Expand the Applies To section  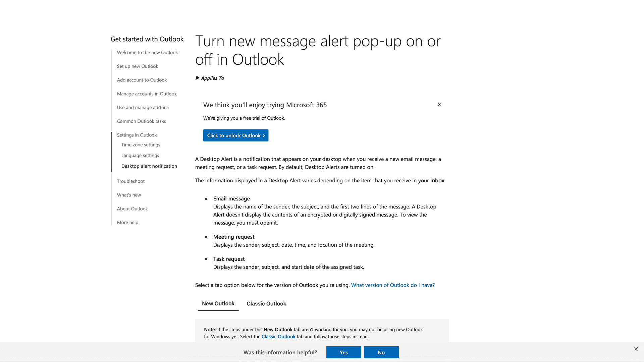coord(209,78)
